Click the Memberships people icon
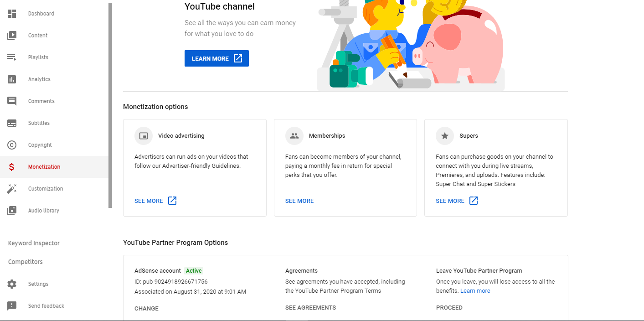644x321 pixels. click(294, 136)
